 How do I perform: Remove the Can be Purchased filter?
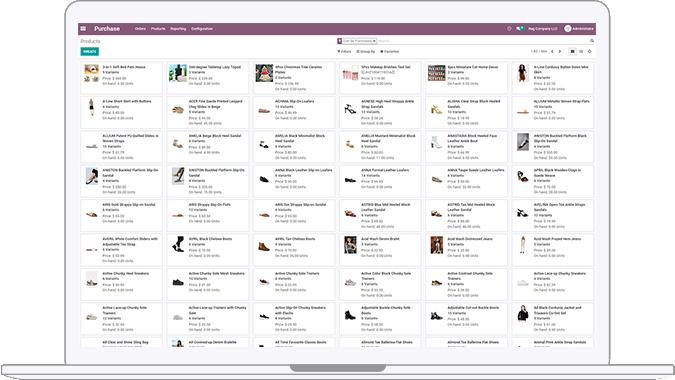point(374,41)
